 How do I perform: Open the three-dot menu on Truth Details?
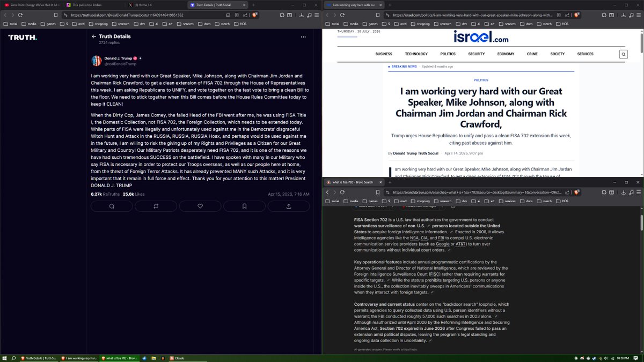click(303, 37)
